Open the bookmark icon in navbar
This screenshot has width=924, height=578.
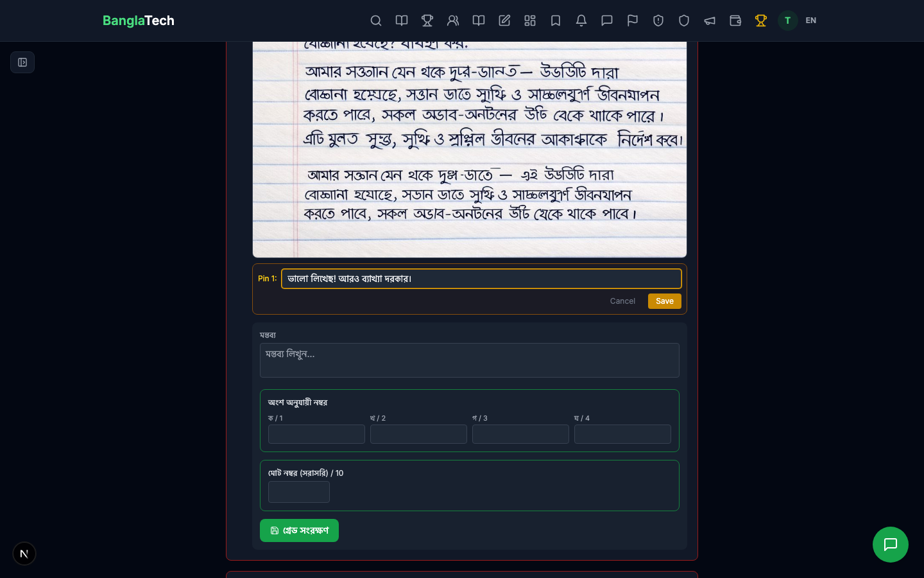[x=556, y=21]
